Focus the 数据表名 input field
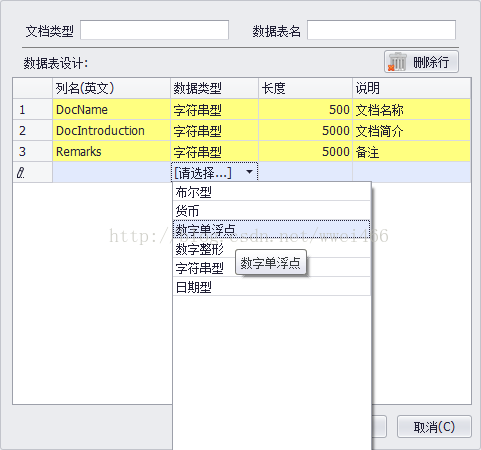The image size is (481, 450). point(381,30)
